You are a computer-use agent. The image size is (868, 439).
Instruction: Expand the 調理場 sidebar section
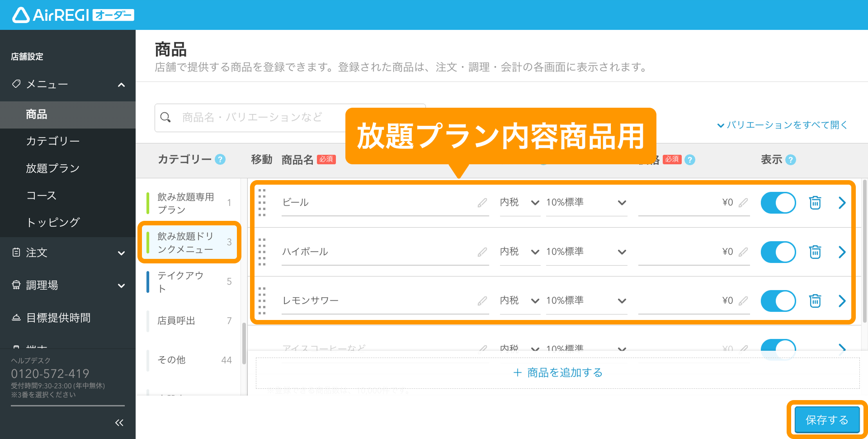click(121, 286)
